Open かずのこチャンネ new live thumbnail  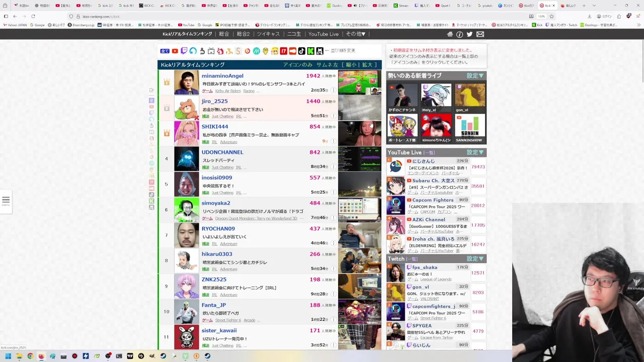pos(402,96)
